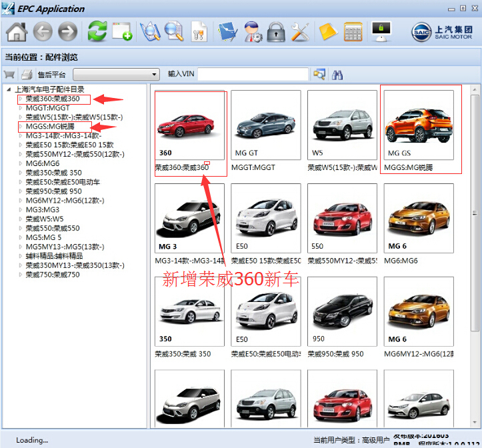
Task: Select MG6MY12-:MG6(12款-) in the tree
Action: click(65, 201)
